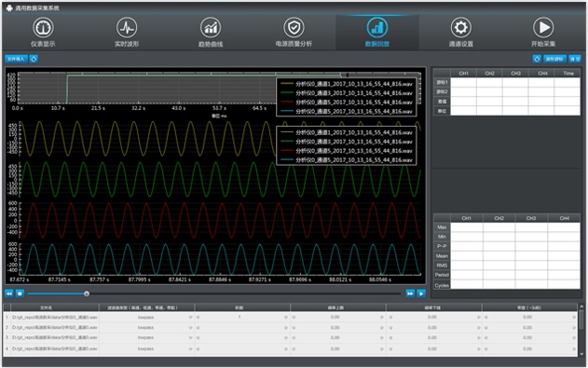This screenshot has width=588, height=368.
Task: Expand lowpass filter dropdown in row 3
Action: 190,337
